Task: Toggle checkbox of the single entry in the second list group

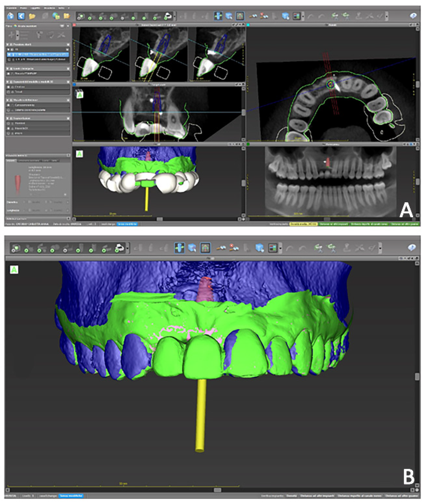Action: pos(9,74)
